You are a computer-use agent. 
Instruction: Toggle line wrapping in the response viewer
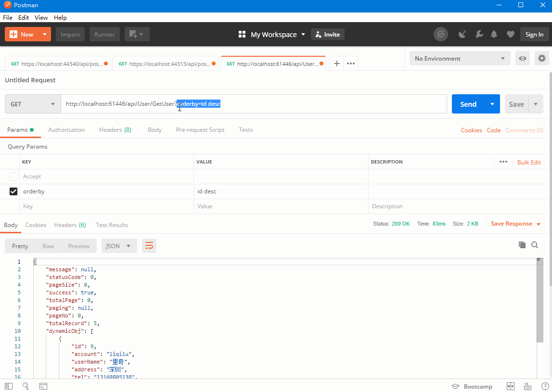coord(149,245)
